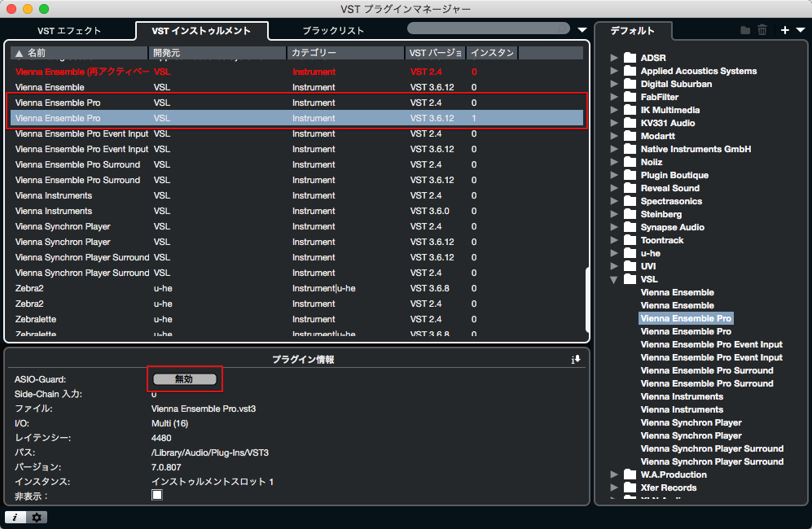Expand the W.A.Production folder triangle
The image size is (812, 529).
(x=614, y=474)
